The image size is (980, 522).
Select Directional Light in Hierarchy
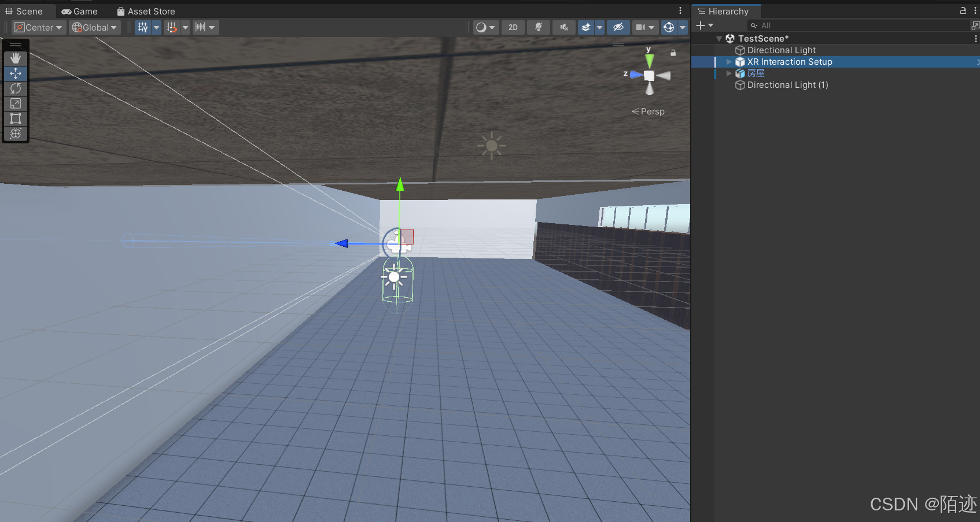(x=781, y=50)
